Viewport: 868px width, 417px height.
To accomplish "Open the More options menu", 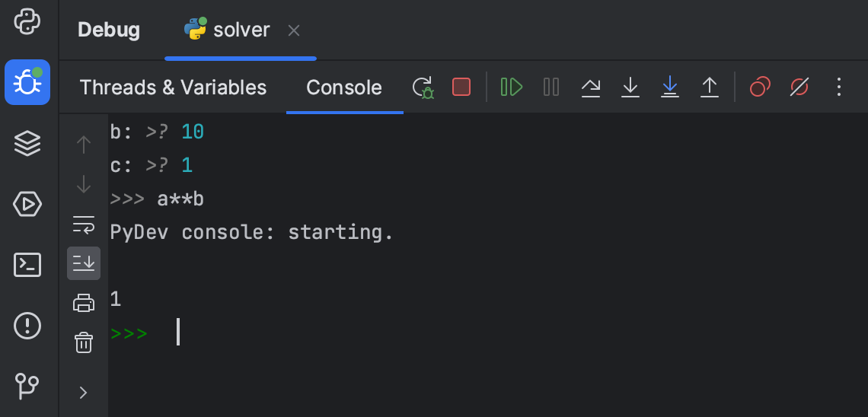I will coord(839,88).
